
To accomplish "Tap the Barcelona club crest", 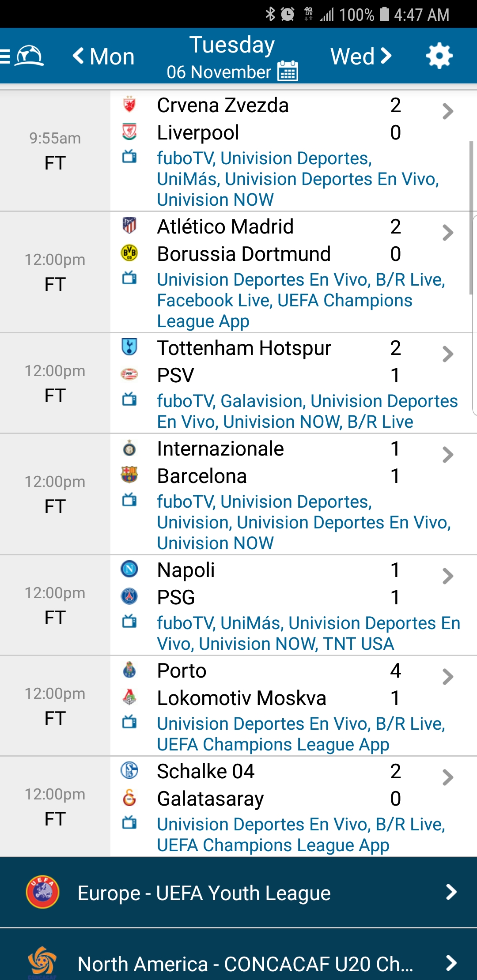I will coord(129,475).
